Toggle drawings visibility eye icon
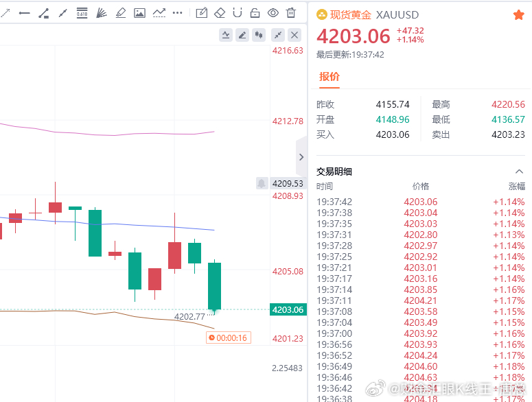 coord(273,13)
